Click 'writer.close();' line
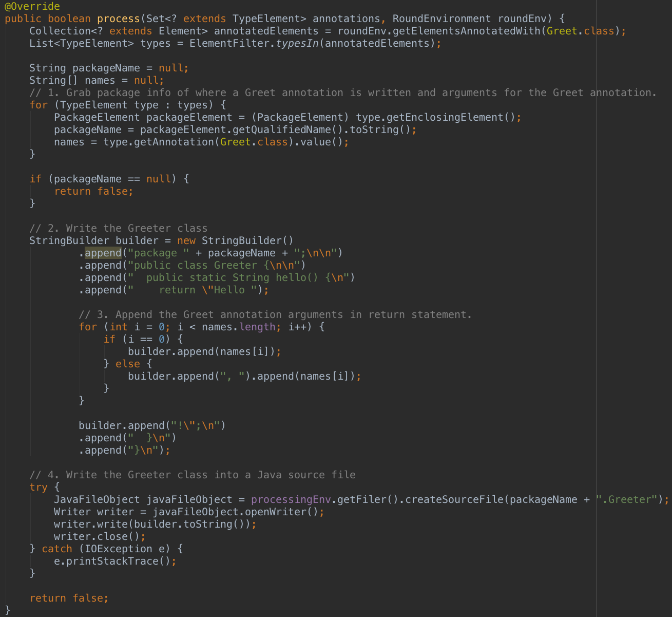The height and width of the screenshot is (617, 672). 100,537
